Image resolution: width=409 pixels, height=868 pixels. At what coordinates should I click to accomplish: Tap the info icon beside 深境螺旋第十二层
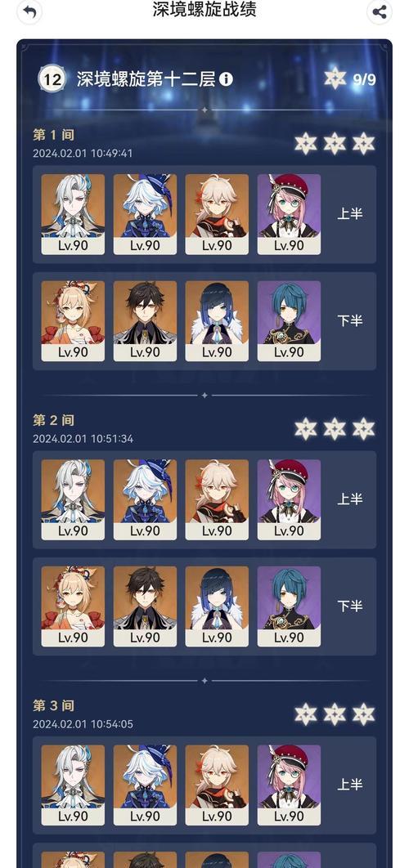click(x=226, y=79)
